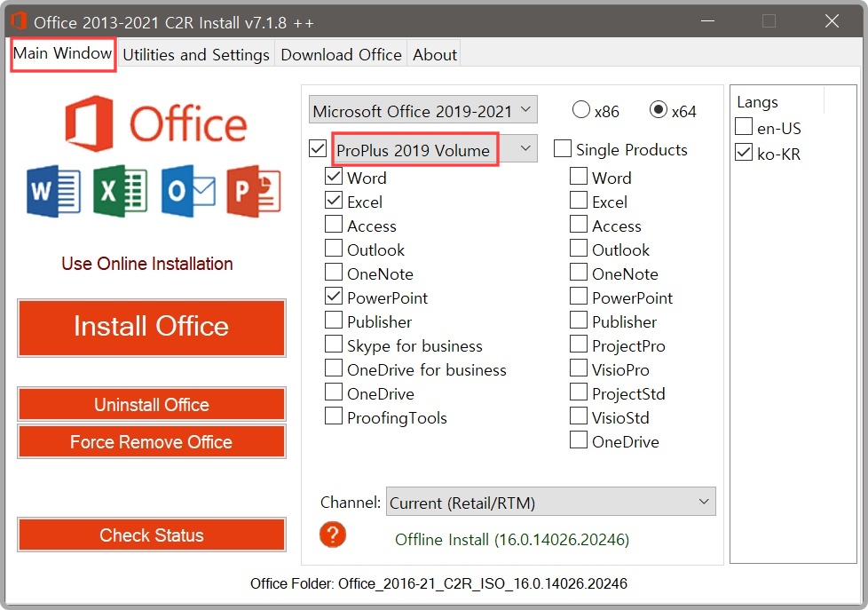Open the About tab
This screenshot has height=610, width=868.
[435, 54]
